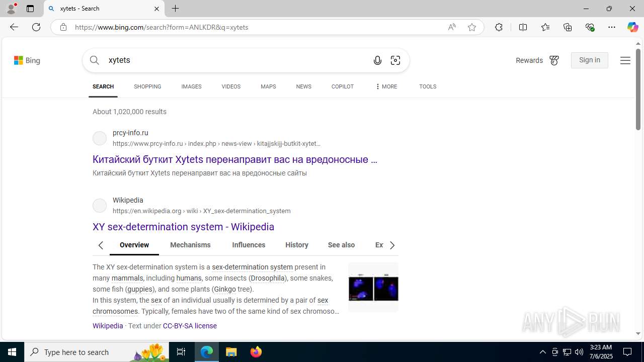The image size is (644, 362).
Task: Expand the MORE dropdown
Action: (386, 86)
